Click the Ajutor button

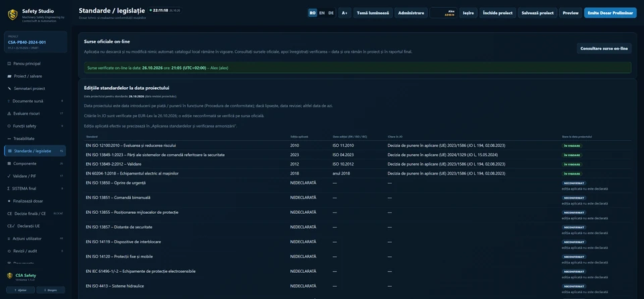(x=21, y=290)
